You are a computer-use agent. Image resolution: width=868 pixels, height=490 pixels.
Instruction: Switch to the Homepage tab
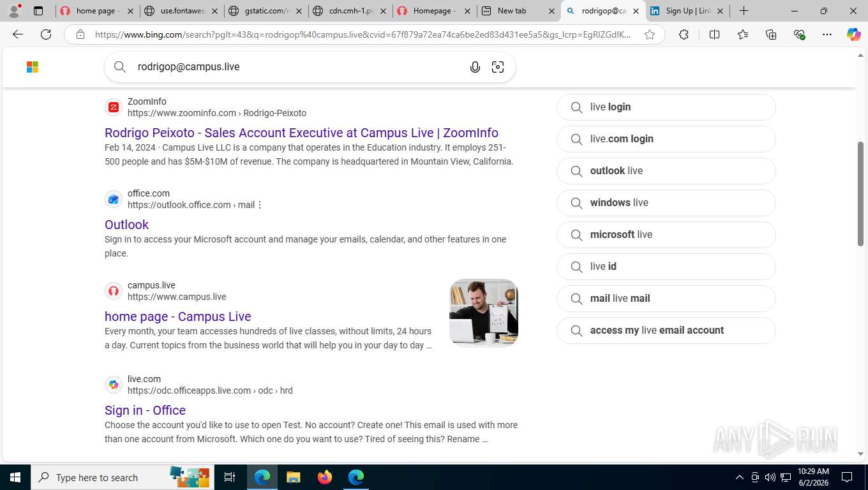tap(433, 11)
